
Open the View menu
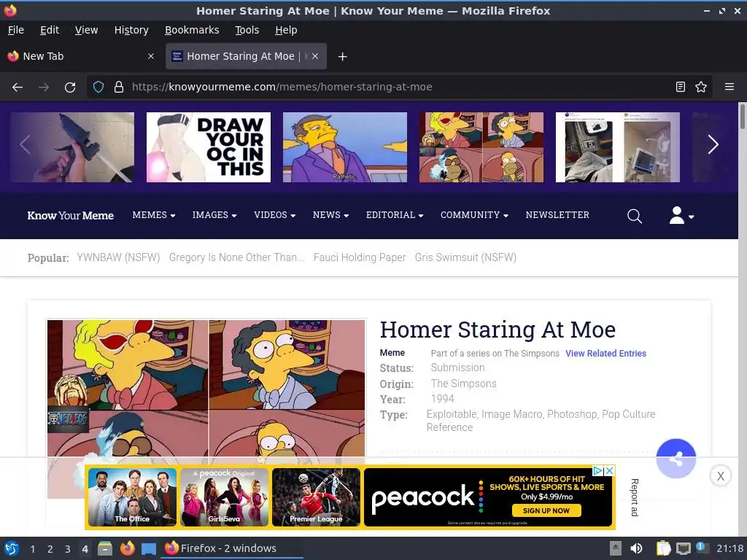pos(86,30)
